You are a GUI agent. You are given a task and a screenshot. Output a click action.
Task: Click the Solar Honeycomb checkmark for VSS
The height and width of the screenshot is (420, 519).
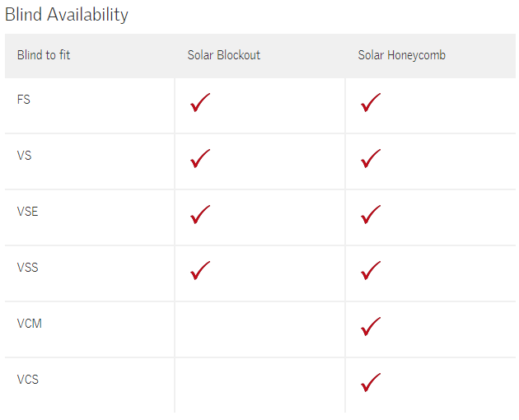tap(371, 270)
